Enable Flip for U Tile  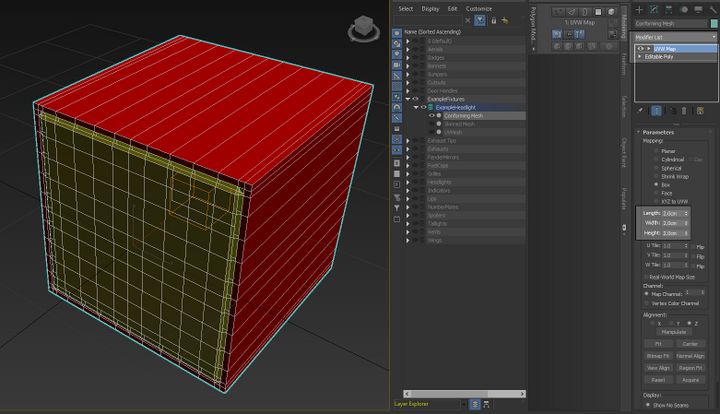(693, 247)
